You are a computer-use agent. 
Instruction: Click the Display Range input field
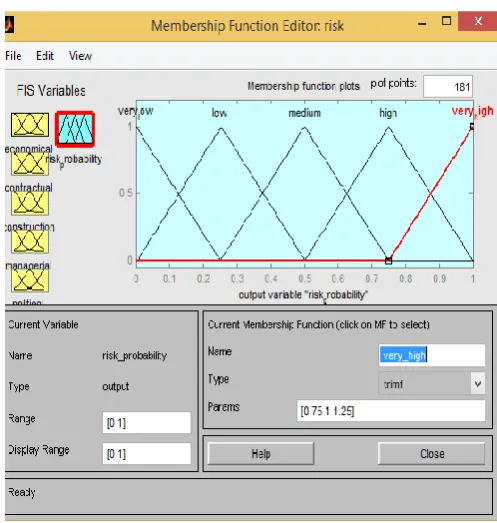147,454
